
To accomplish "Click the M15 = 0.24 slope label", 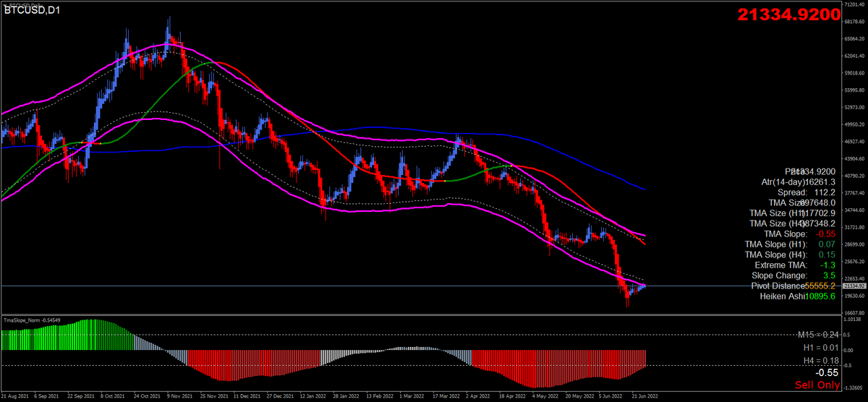I will (818, 335).
